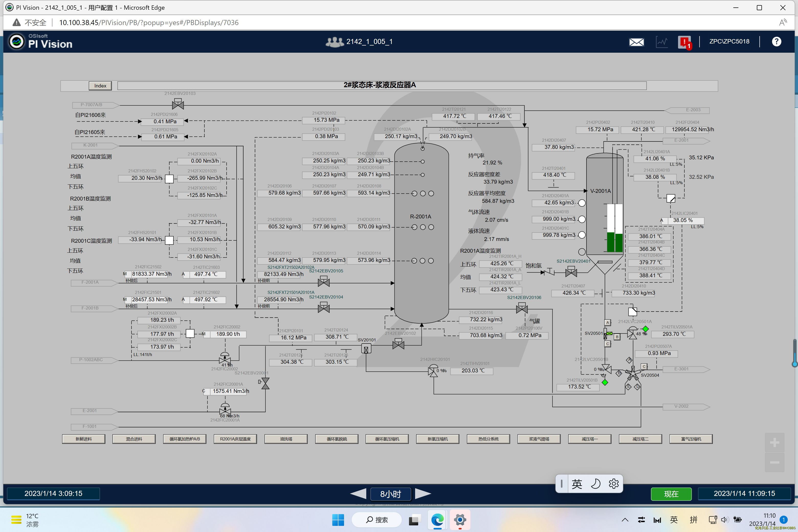Open the 热低分系统 display
Image resolution: width=798 pixels, height=532 pixels.
[488, 439]
